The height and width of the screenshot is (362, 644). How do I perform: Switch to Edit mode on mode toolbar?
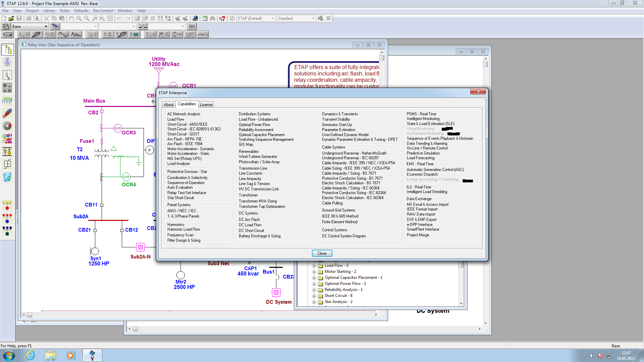click(8, 34)
